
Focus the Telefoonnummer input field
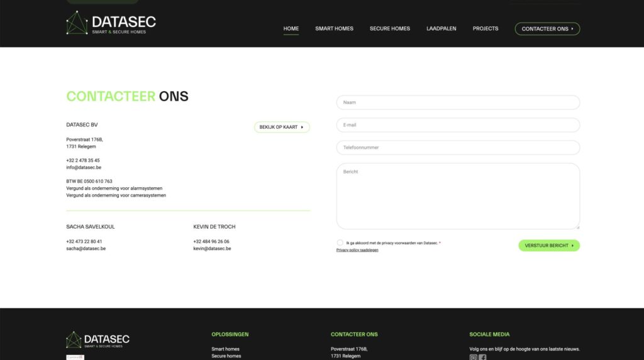458,148
